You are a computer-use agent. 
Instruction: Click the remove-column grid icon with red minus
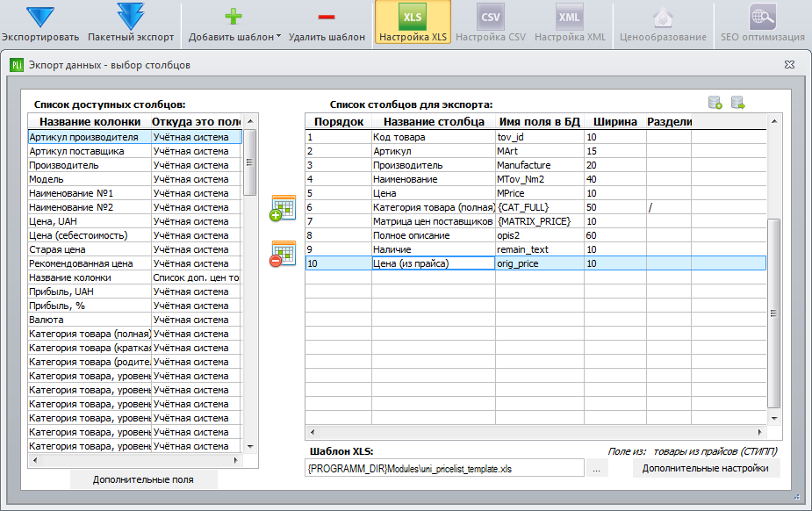pyautogui.click(x=283, y=254)
